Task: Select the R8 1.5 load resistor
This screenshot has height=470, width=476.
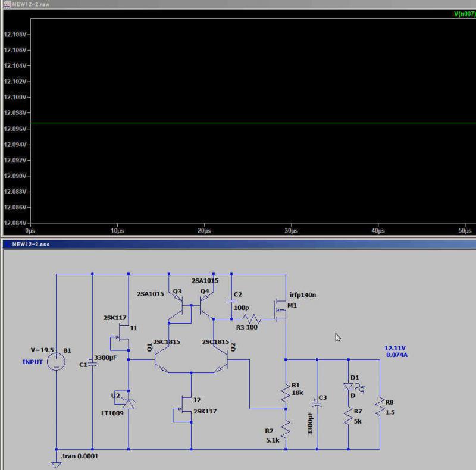Action: tap(379, 408)
